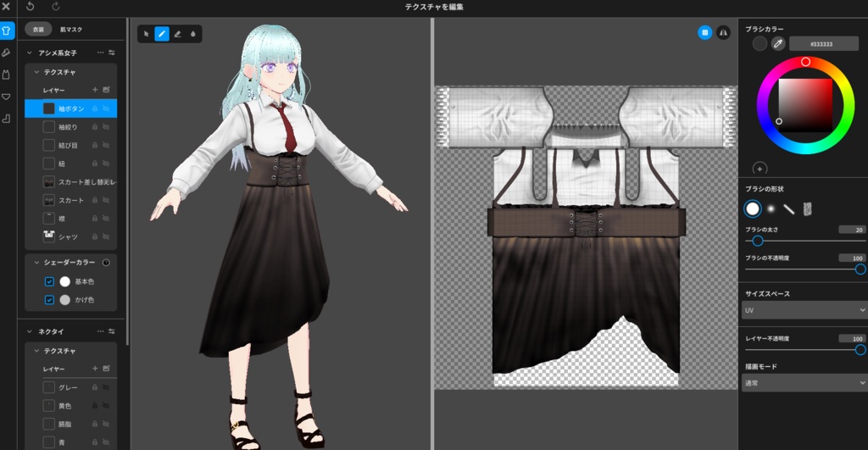Choose the textured brush shape
The height and width of the screenshot is (450, 868).
tap(807, 208)
